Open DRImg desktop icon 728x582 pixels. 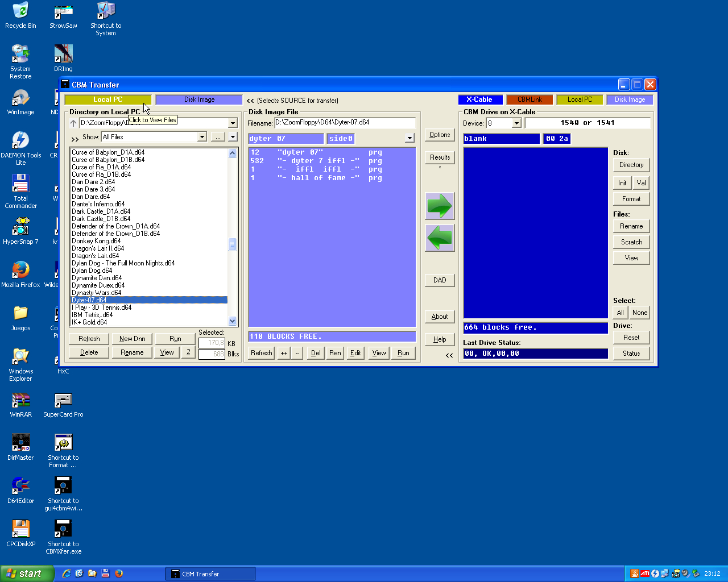tap(63, 59)
